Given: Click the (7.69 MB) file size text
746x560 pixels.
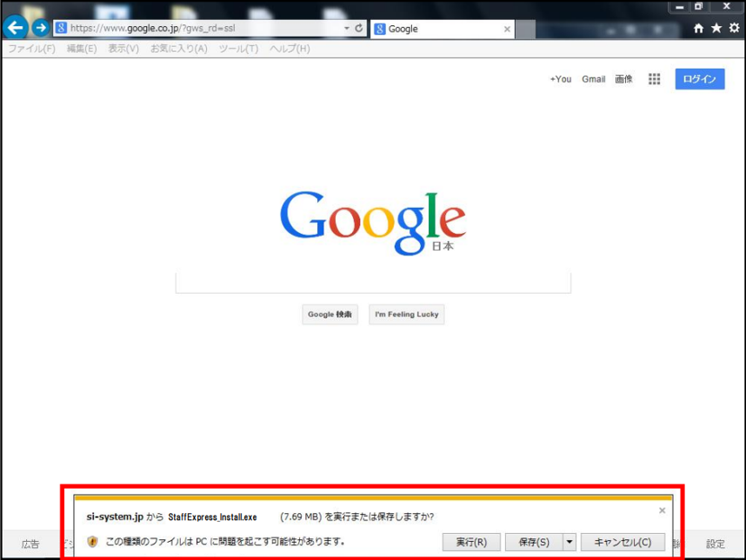Looking at the screenshot, I should (x=301, y=517).
